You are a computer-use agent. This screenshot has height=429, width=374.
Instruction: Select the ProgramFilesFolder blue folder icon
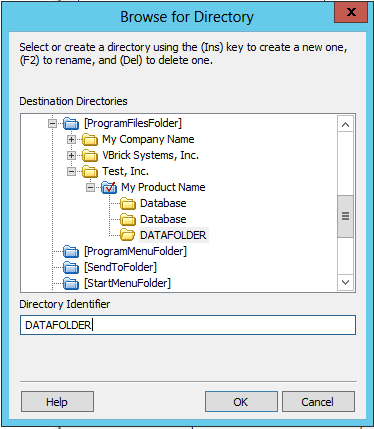[71, 124]
